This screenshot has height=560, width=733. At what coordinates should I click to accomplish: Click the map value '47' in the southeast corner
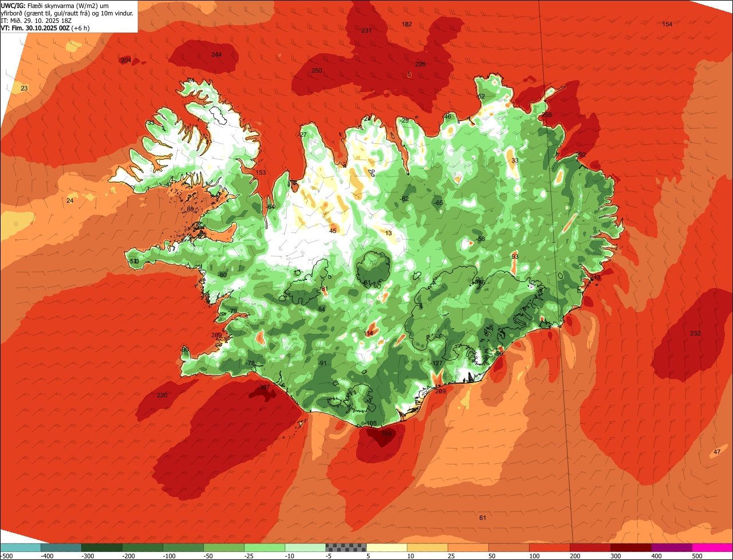pyautogui.click(x=717, y=452)
